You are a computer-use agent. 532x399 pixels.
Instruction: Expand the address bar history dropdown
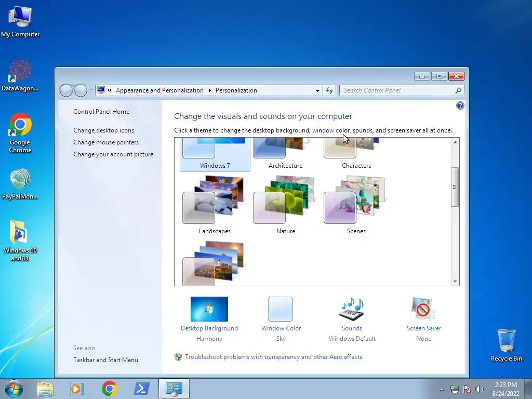(x=317, y=90)
